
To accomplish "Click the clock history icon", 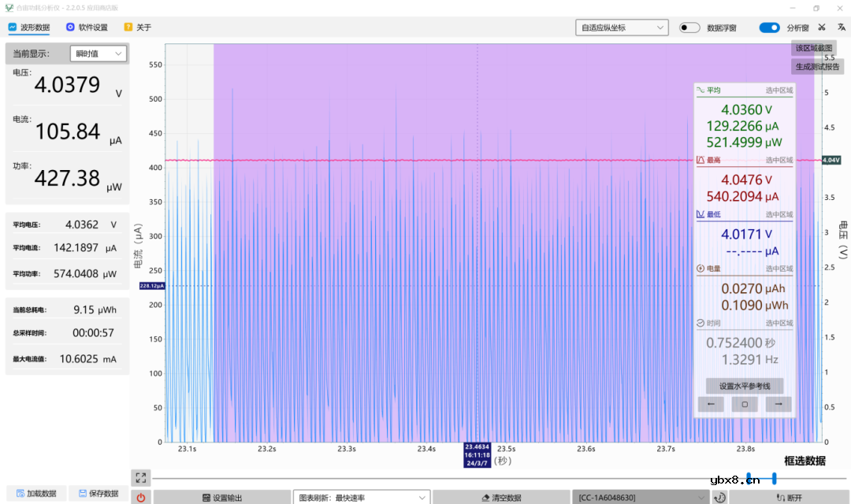I will (719, 498).
